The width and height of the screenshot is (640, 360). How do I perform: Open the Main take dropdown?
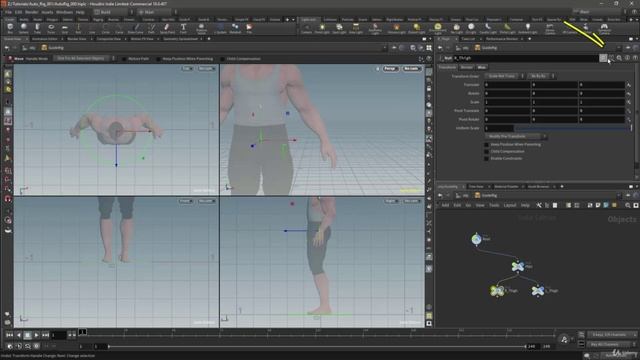coord(157,12)
